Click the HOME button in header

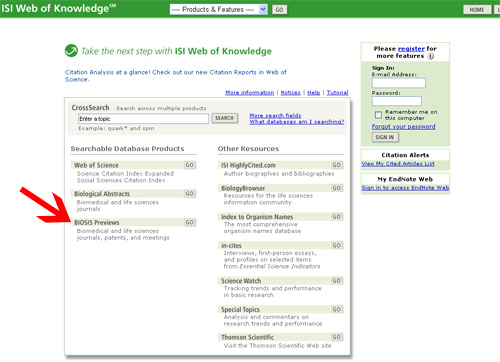click(477, 10)
